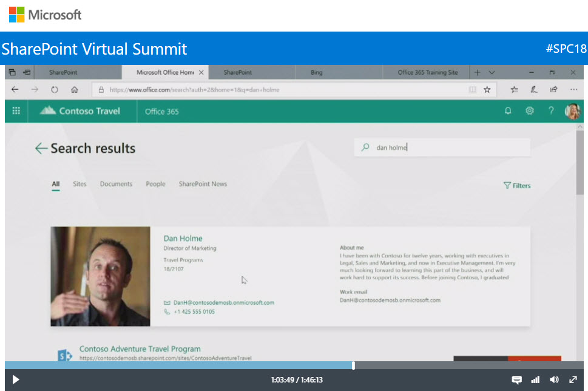The image size is (588, 391).
Task: Click the Director of Marketing text
Action: coord(190,248)
